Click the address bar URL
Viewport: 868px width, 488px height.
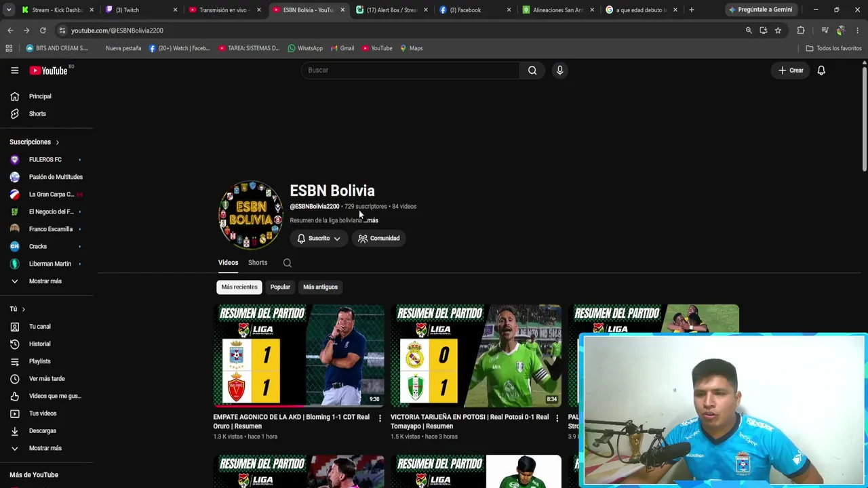tap(117, 30)
